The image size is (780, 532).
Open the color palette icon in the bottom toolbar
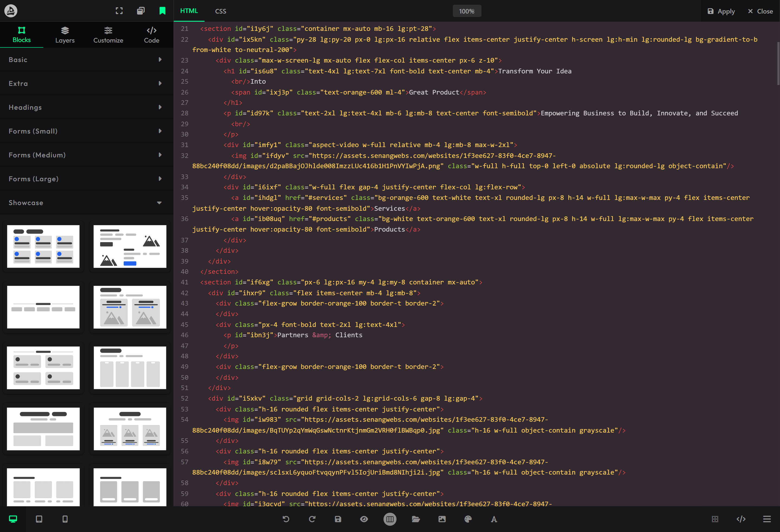468,519
